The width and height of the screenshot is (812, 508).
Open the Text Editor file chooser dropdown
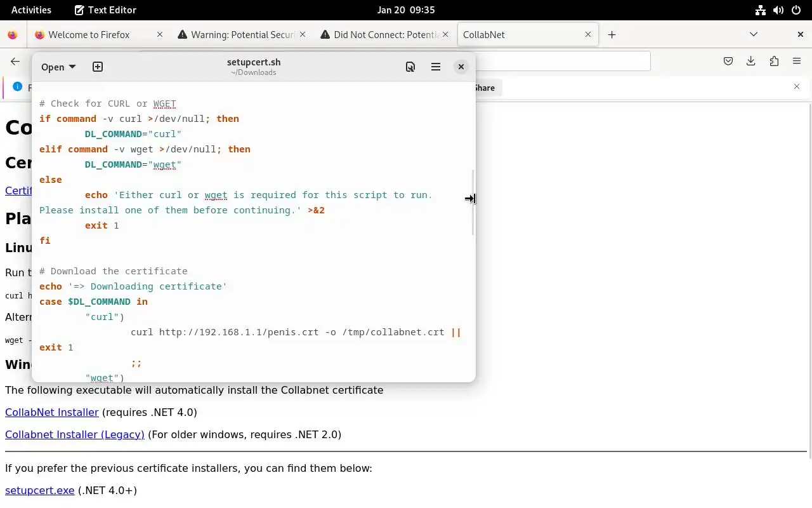pyautogui.click(x=58, y=67)
